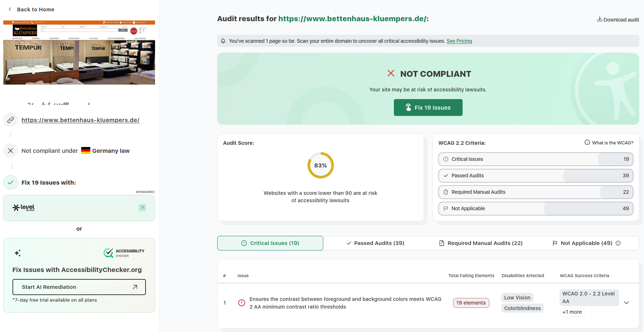The width and height of the screenshot is (644, 332).
Task: Click the Start AI Remediation button
Action: tap(79, 287)
